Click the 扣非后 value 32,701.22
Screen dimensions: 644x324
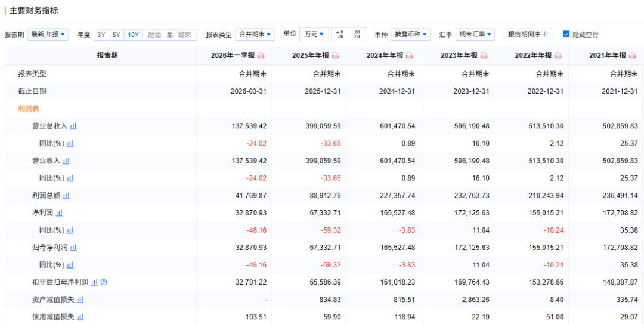click(250, 282)
